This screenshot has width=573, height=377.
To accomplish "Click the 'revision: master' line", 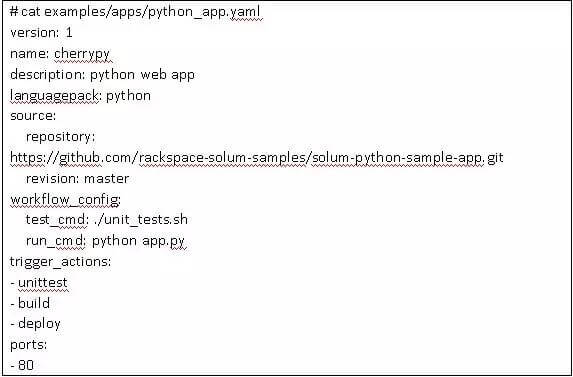I will click(77, 179).
